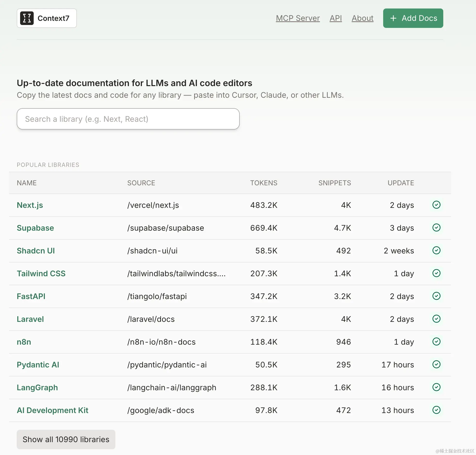Screen dimensions: 476x455
Task: Click the check status icon for FastAPI
Action: point(436,296)
